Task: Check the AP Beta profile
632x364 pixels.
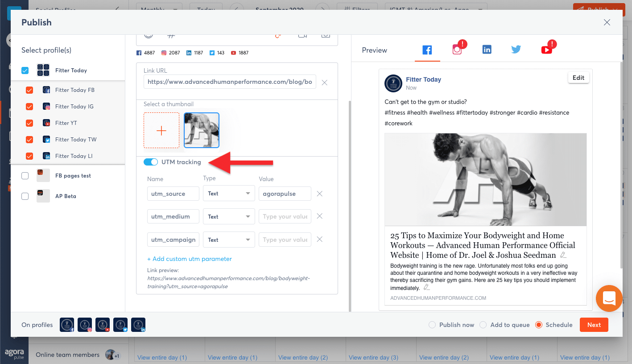Action: pos(25,196)
